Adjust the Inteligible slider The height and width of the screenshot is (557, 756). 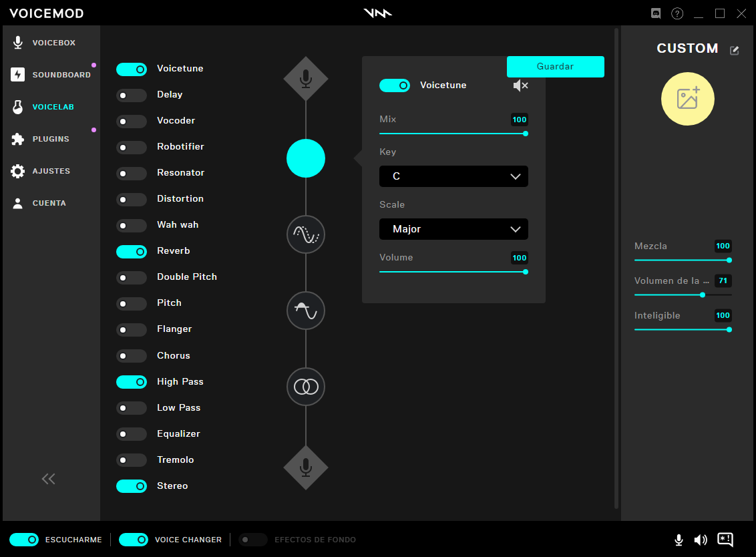683,329
